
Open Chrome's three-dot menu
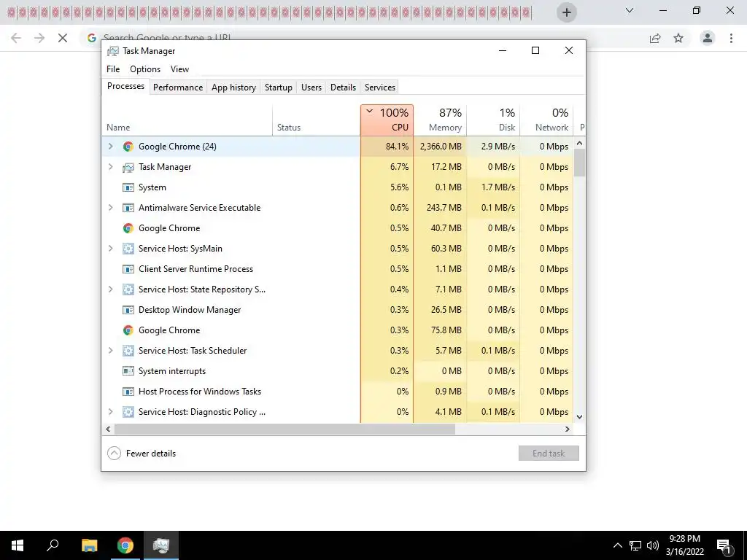[731, 38]
